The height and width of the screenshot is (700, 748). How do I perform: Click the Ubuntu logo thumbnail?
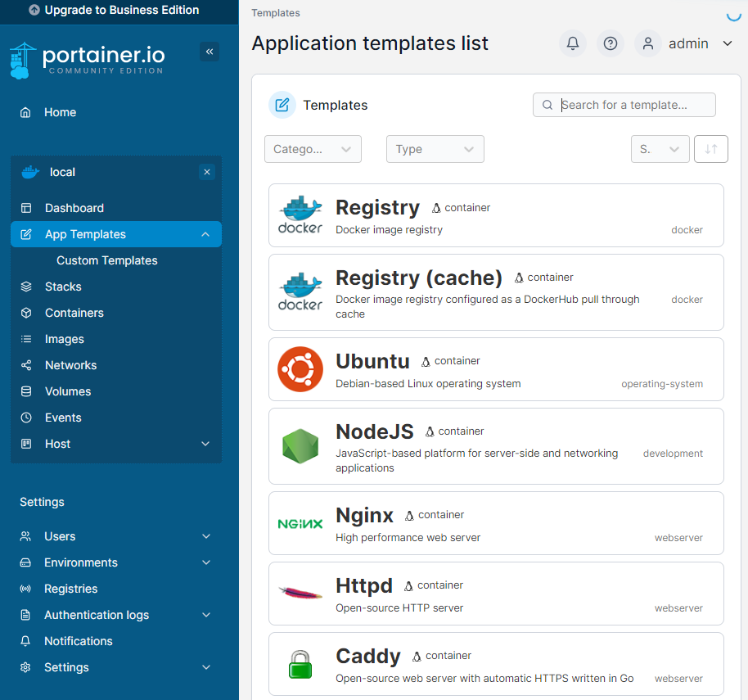[300, 369]
